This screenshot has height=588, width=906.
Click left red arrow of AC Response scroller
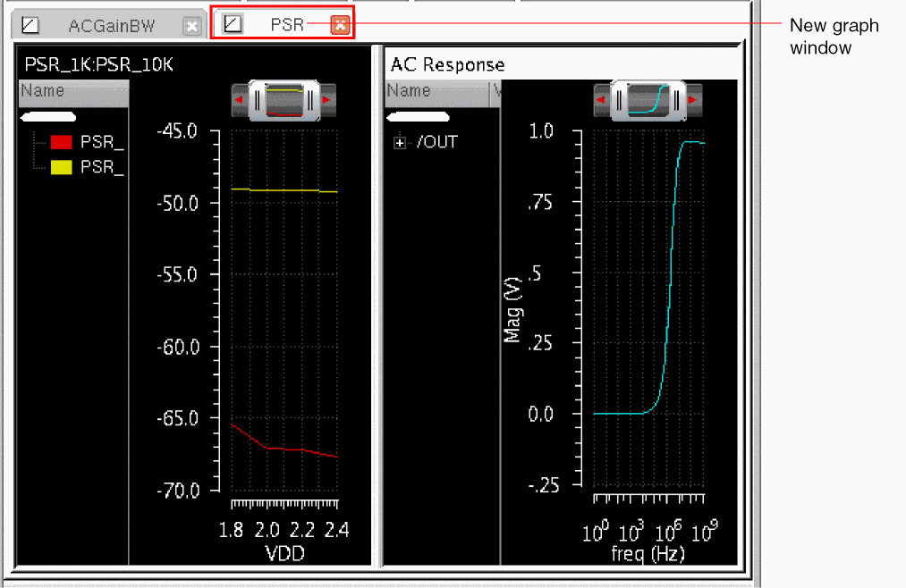pyautogui.click(x=602, y=100)
